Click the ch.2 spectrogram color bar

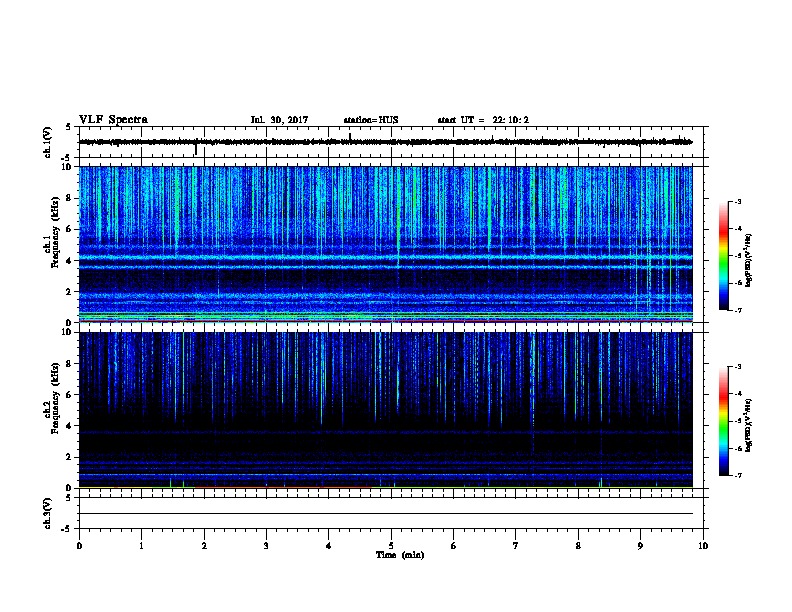[723, 421]
